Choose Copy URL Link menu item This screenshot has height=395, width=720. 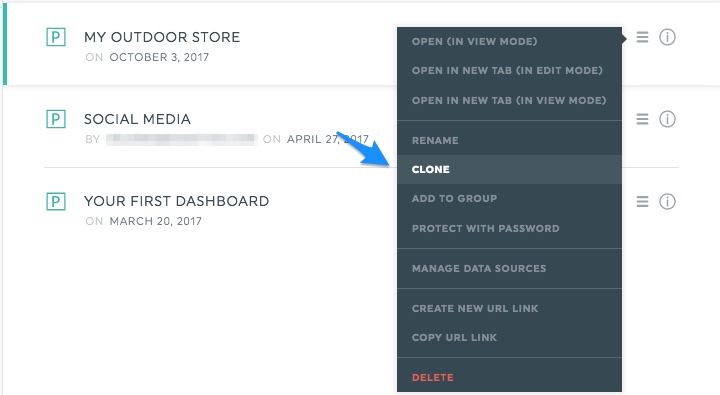(509, 338)
